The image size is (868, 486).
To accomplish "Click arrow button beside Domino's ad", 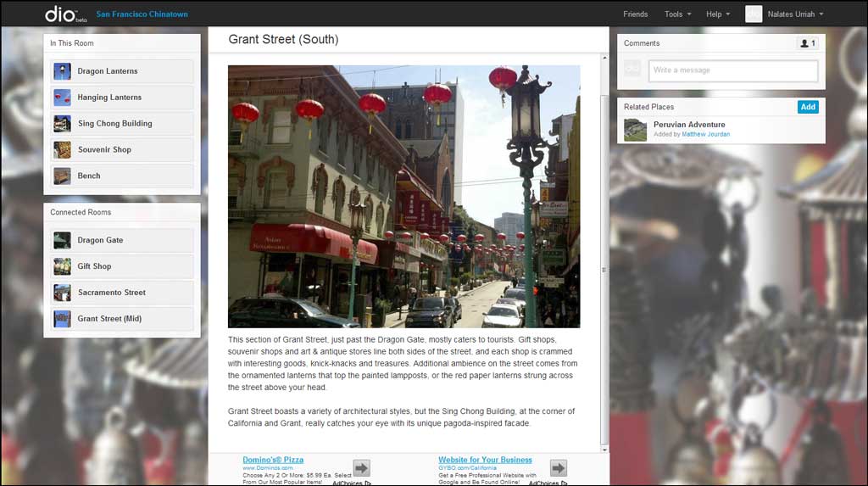I will coord(361,468).
